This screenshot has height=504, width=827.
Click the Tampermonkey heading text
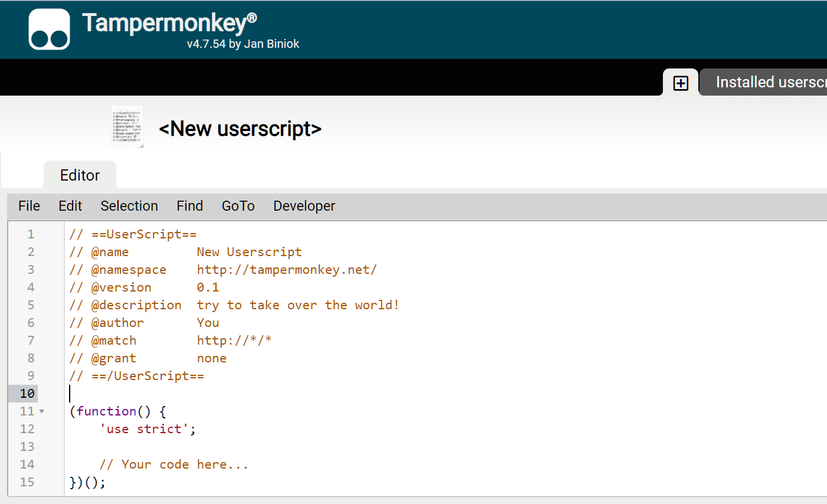tap(169, 23)
